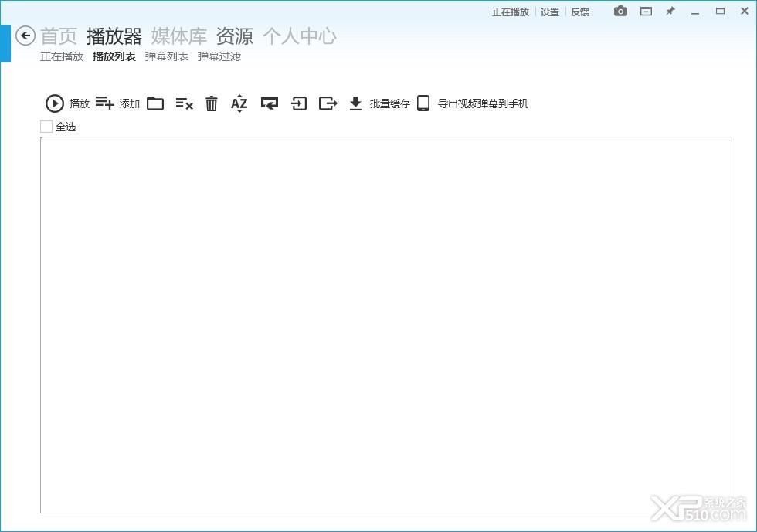757x532 pixels.
Task: Click the mini mode window icon
Action: coord(646,12)
